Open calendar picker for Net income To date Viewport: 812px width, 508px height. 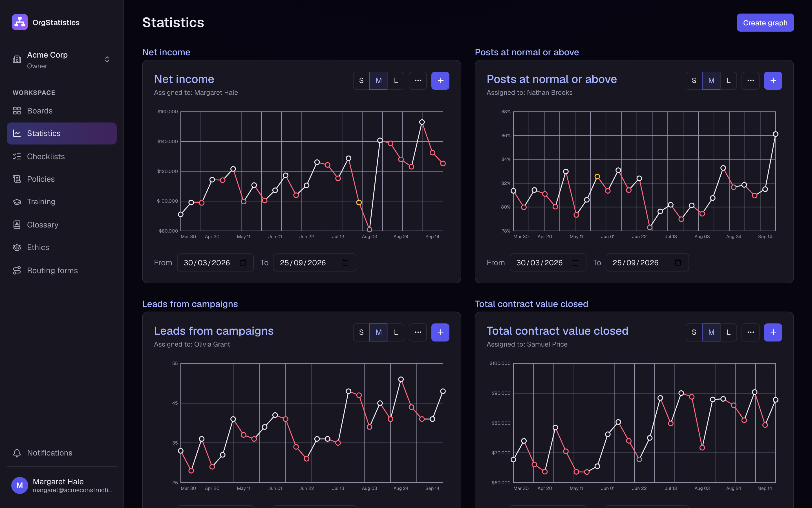pyautogui.click(x=345, y=263)
